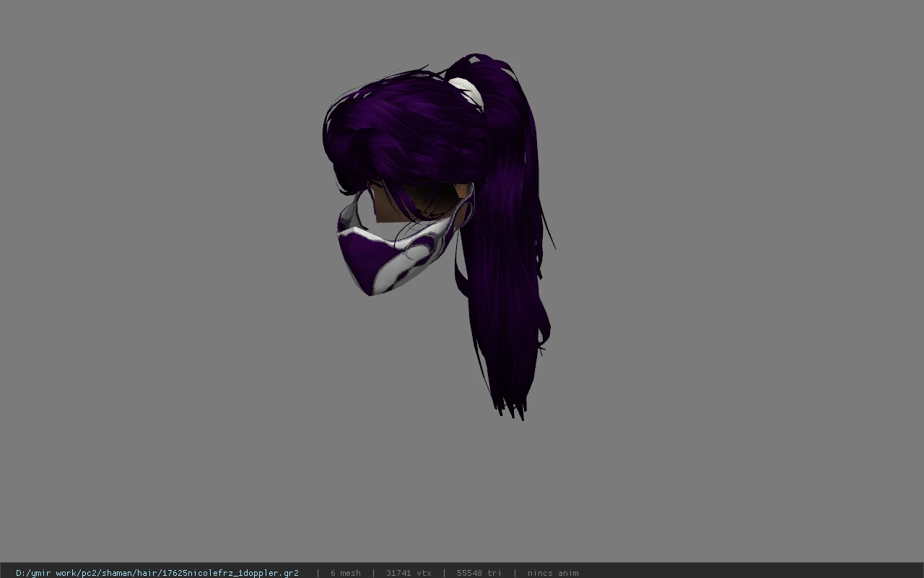Click the '55548 tri' triangle count
Image resolution: width=924 pixels, height=578 pixels.
coord(479,573)
